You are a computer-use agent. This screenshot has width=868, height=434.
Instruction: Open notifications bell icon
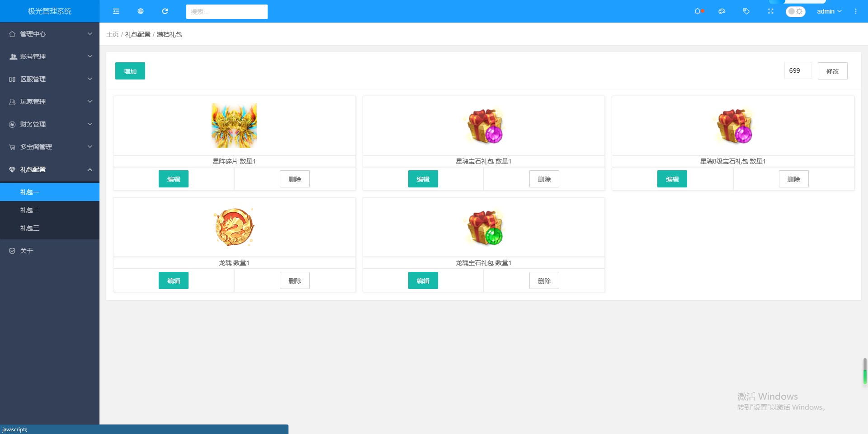698,11
